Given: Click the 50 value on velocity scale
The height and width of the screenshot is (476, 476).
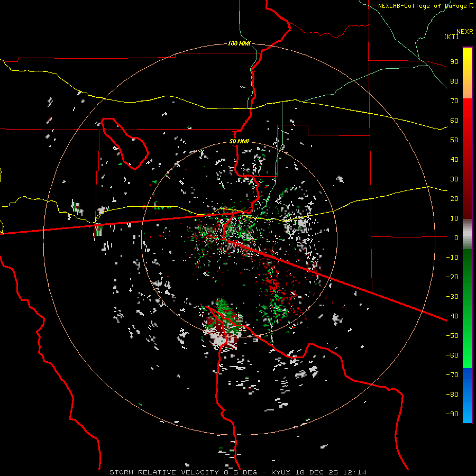Looking at the screenshot, I should [x=454, y=140].
